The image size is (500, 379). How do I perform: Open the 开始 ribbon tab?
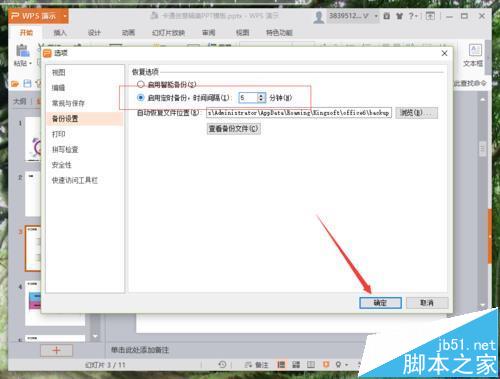tap(26, 32)
